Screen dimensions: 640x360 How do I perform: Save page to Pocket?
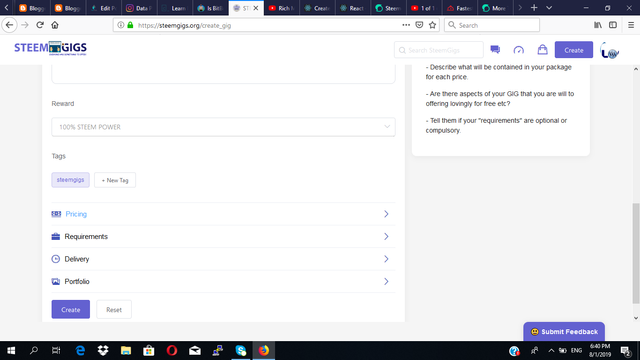coord(419,25)
